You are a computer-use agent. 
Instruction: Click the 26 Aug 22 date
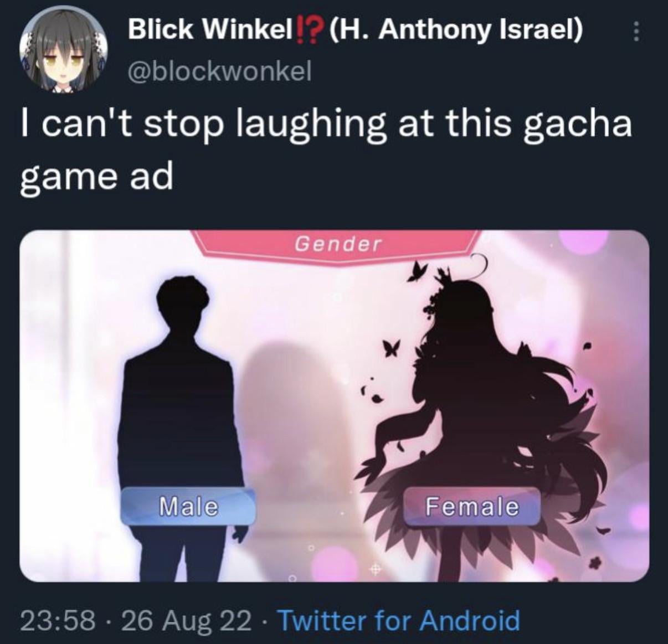pyautogui.click(x=186, y=620)
